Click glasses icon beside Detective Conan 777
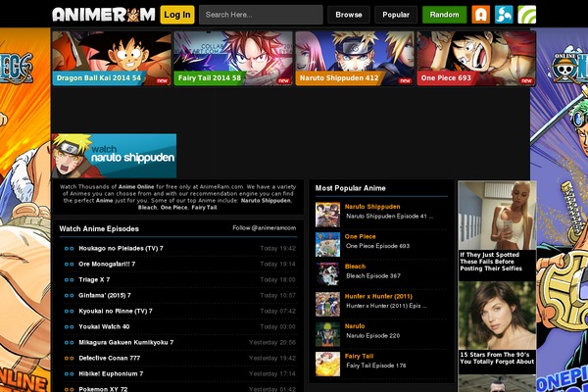Screen dimensions: 588x392 tap(69, 359)
